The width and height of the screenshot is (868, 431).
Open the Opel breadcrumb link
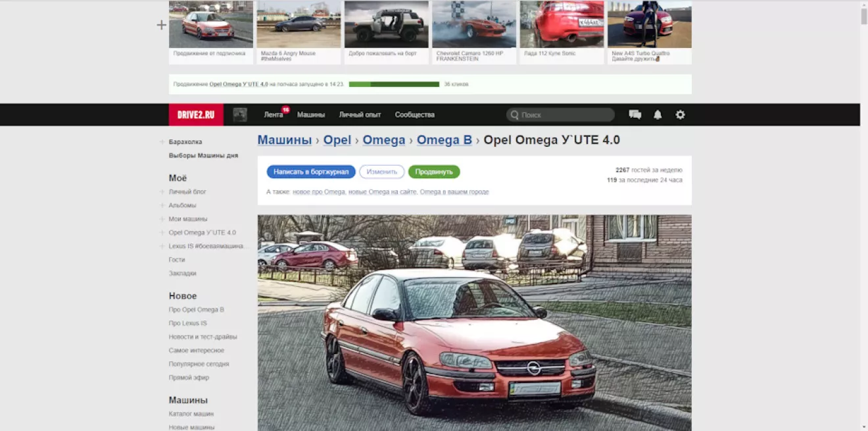tap(337, 140)
